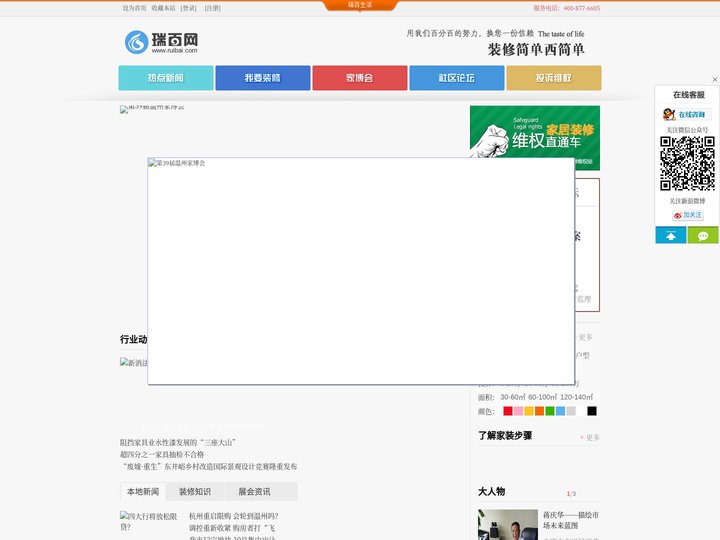The width and height of the screenshot is (720, 540).
Task: Open article 杭州重启限购 会轮到温州吗?
Action: click(x=234, y=516)
